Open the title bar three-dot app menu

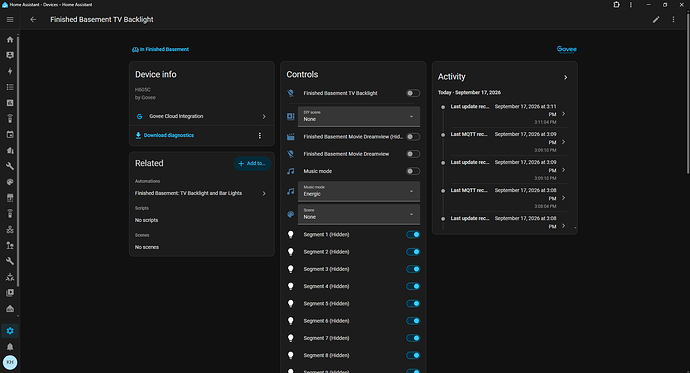coord(631,4)
